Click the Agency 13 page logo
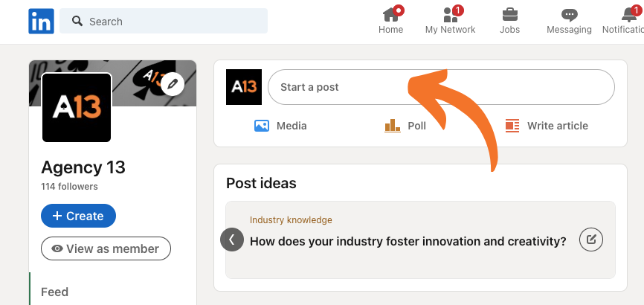Viewport: 644px width, 305px height. 77,108
